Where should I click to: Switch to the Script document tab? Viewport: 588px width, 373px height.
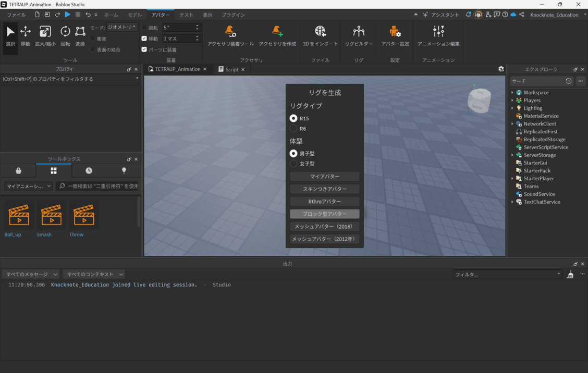pos(232,69)
